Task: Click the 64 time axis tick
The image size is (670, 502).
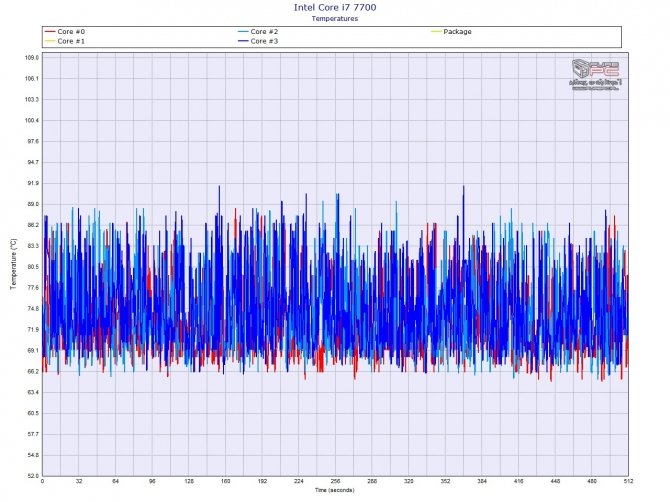Action: tap(116, 481)
